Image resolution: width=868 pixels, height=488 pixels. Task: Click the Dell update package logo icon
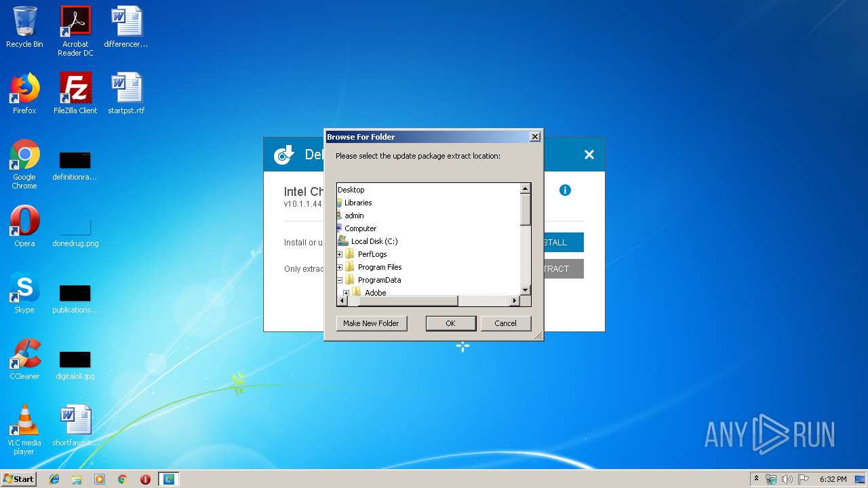coord(284,155)
